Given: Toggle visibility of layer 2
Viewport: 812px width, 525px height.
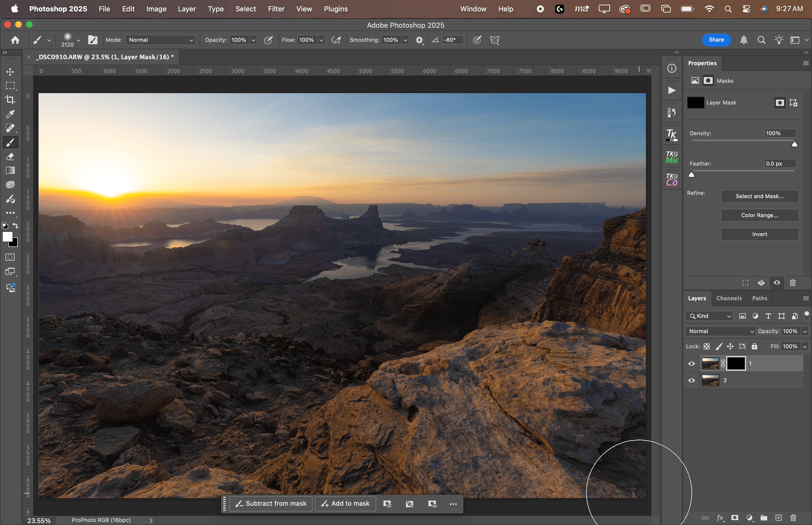Looking at the screenshot, I should point(692,381).
